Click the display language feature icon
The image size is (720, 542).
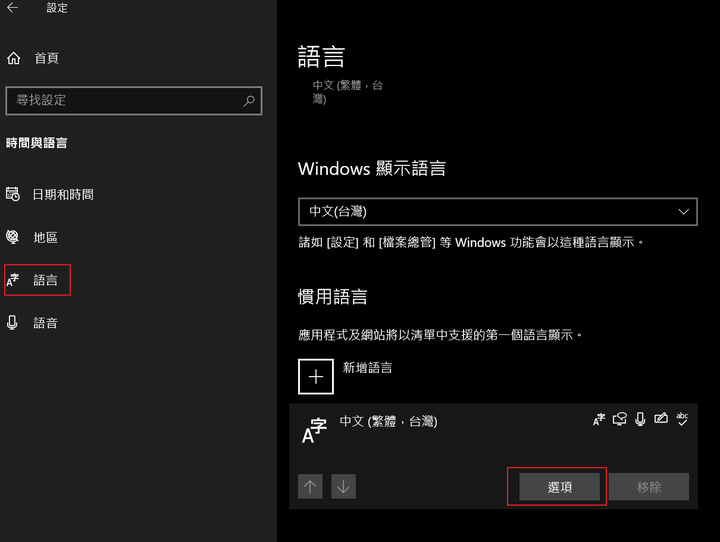(599, 419)
